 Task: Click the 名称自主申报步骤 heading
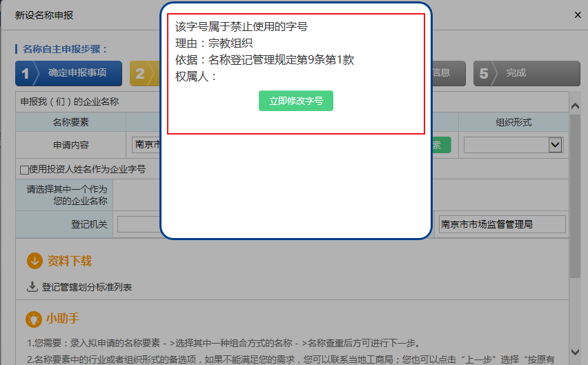[x=66, y=49]
